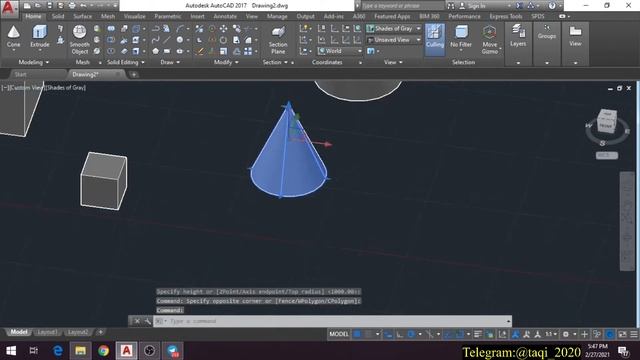
Task: Open the Section Plane tool
Action: (278, 40)
